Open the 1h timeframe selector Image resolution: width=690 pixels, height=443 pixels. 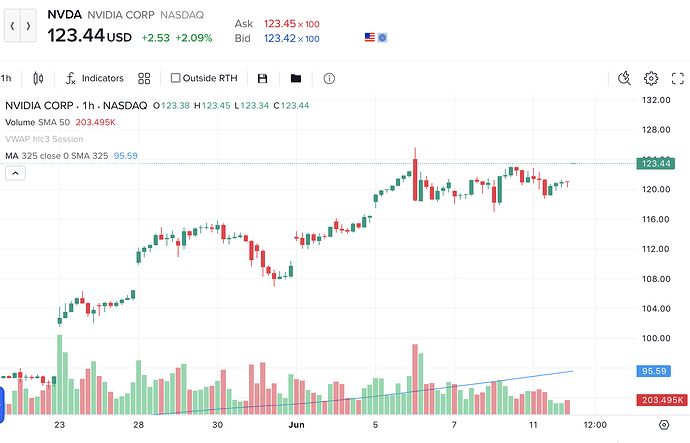pyautogui.click(x=6, y=78)
